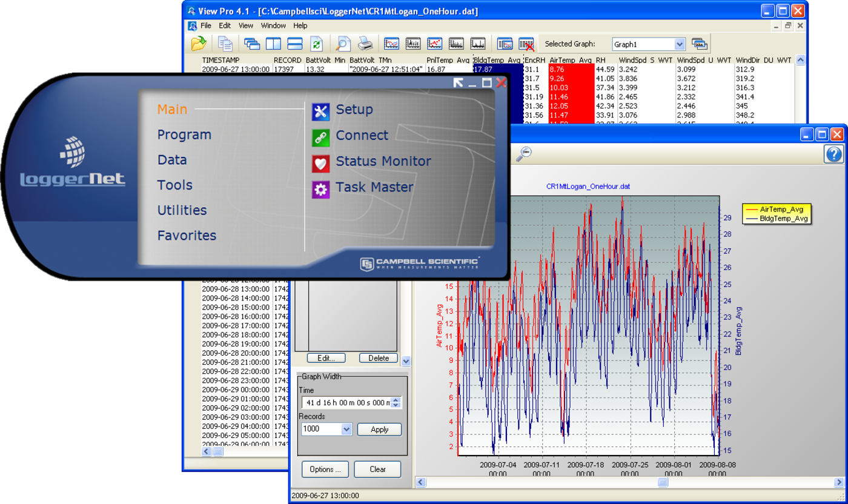The height and width of the screenshot is (504, 848).
Task: Open the Help menu
Action: click(x=300, y=26)
